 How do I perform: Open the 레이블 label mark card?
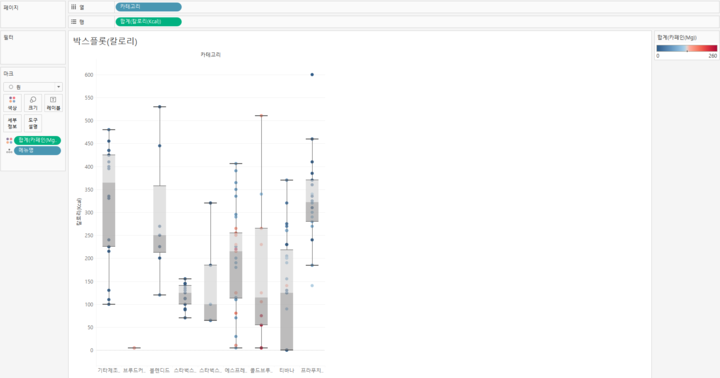tap(53, 103)
